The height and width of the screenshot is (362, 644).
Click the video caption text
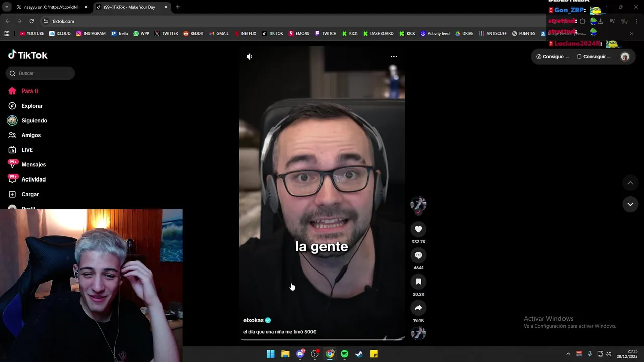coord(280,332)
